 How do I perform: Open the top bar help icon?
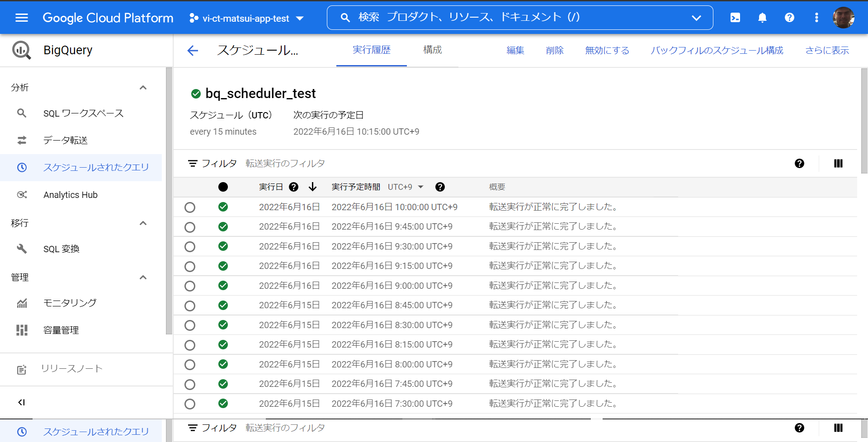tap(789, 18)
